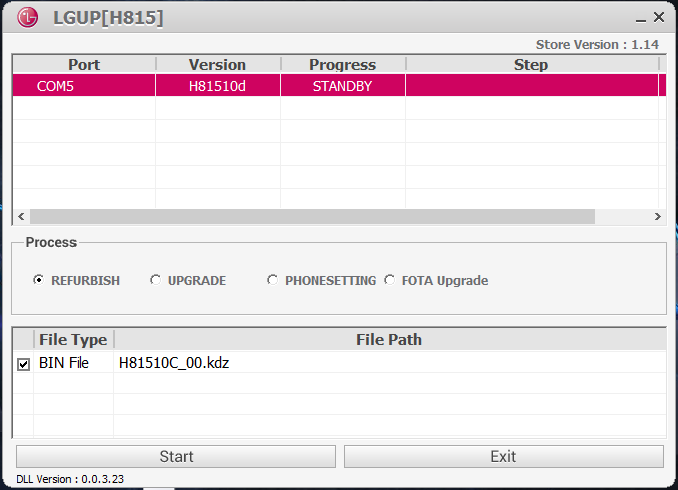Click the Exit button
Screen dimensions: 678x490
pos(503,457)
